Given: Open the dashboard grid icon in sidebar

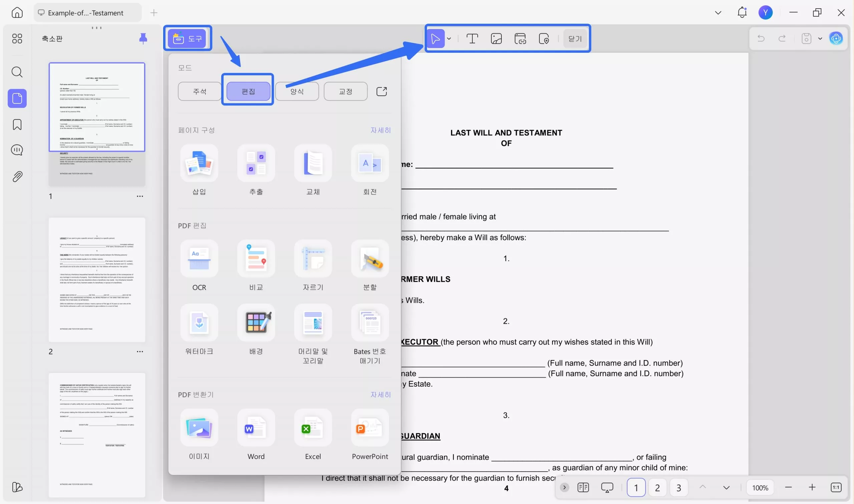Looking at the screenshot, I should [17, 38].
